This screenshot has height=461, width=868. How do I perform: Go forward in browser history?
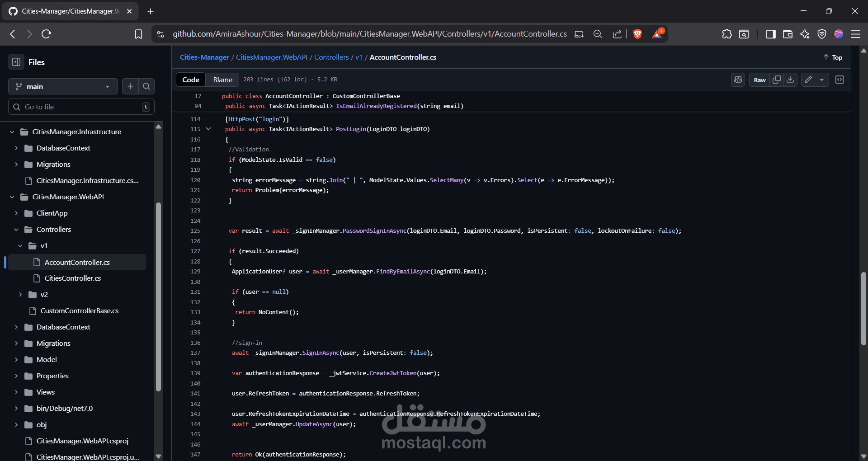[x=29, y=34]
